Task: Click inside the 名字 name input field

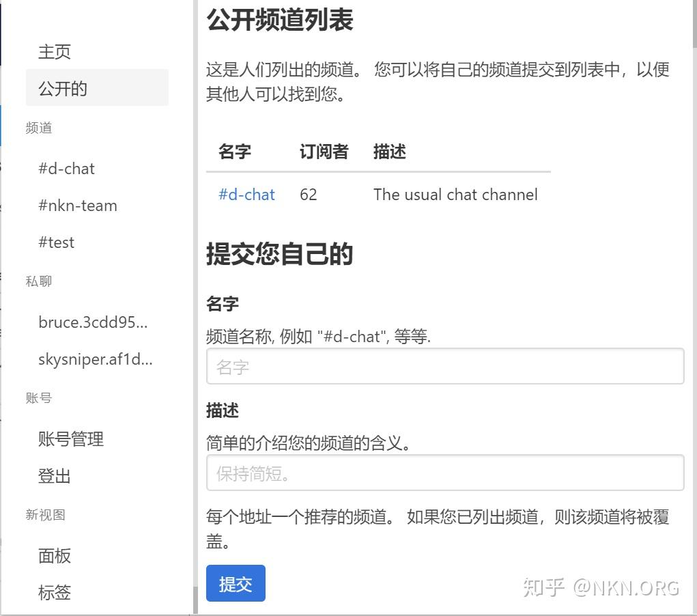Action: [x=445, y=367]
